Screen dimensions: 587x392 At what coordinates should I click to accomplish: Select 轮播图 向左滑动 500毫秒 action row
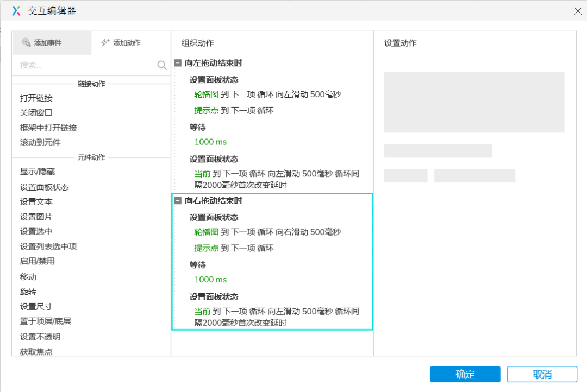[267, 94]
